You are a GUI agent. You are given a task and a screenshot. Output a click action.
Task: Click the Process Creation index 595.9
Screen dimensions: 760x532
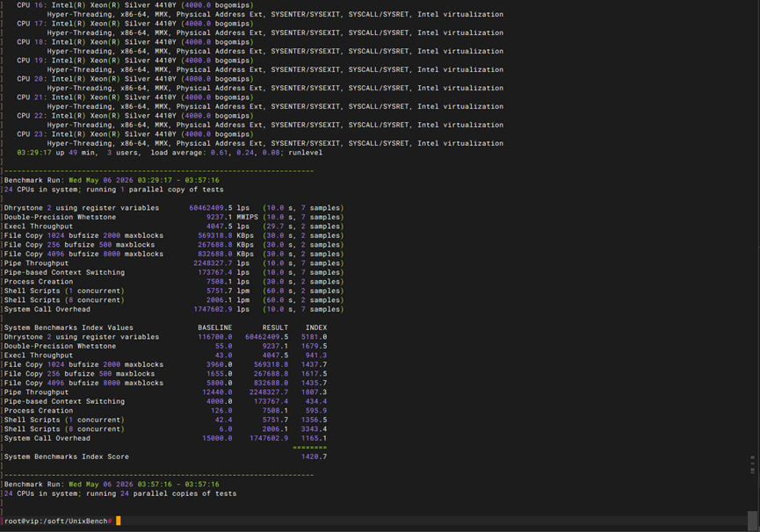[x=316, y=410]
